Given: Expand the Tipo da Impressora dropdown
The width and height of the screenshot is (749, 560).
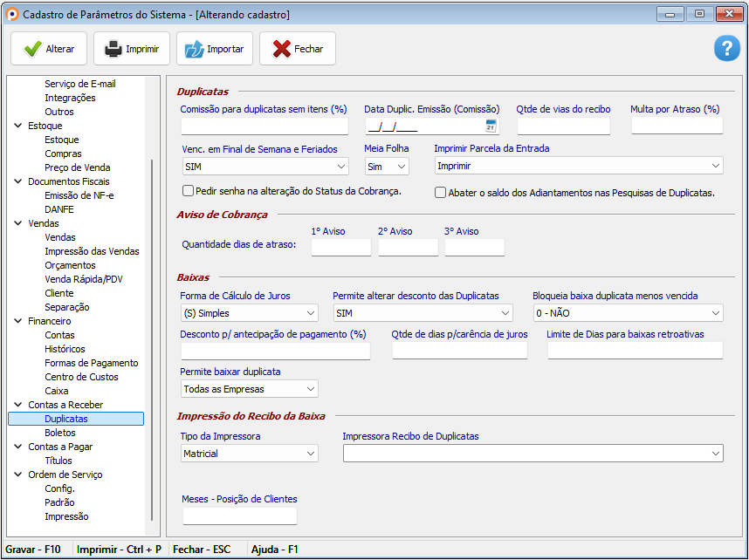Looking at the screenshot, I should click(x=311, y=454).
